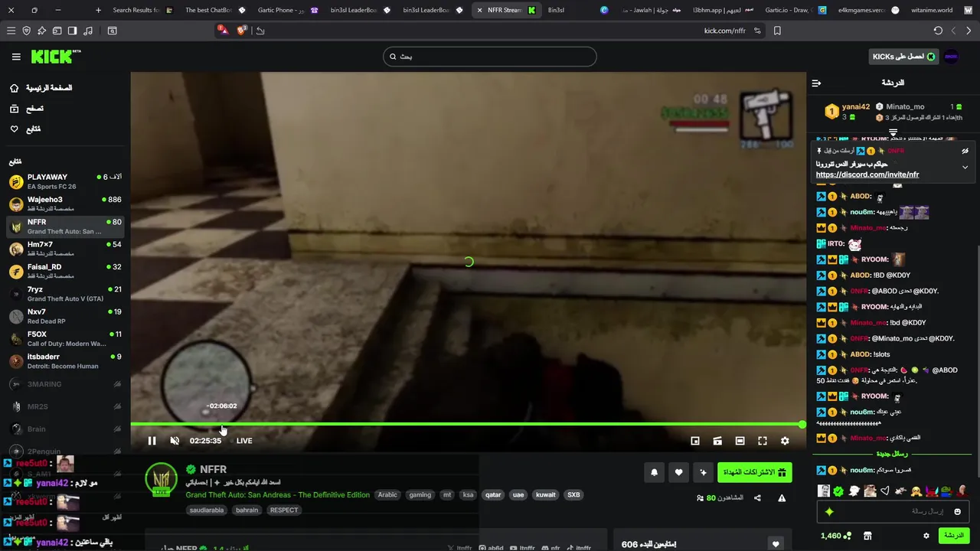
Task: Open the Browse sidebar link
Action: 27,109
